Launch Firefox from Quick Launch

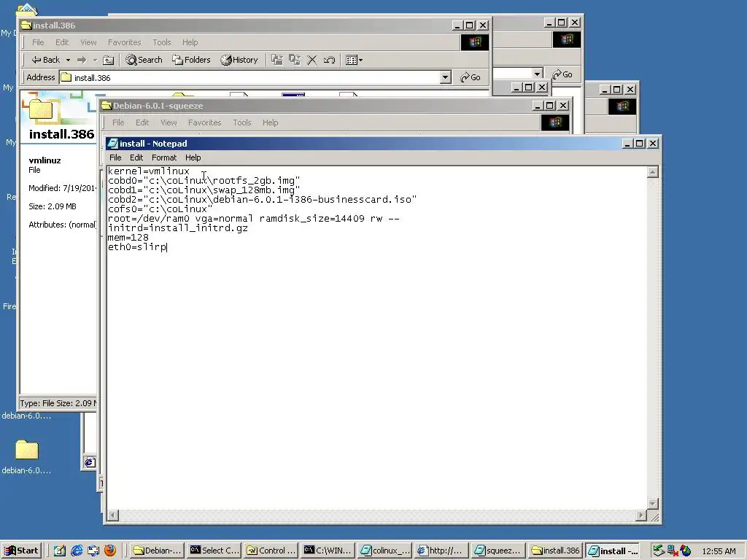110,551
